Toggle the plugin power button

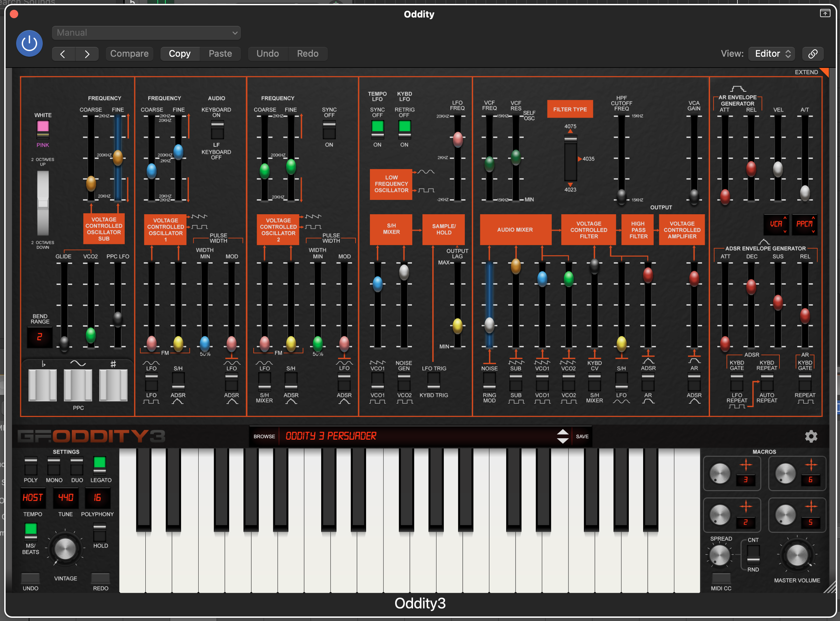[x=29, y=44]
